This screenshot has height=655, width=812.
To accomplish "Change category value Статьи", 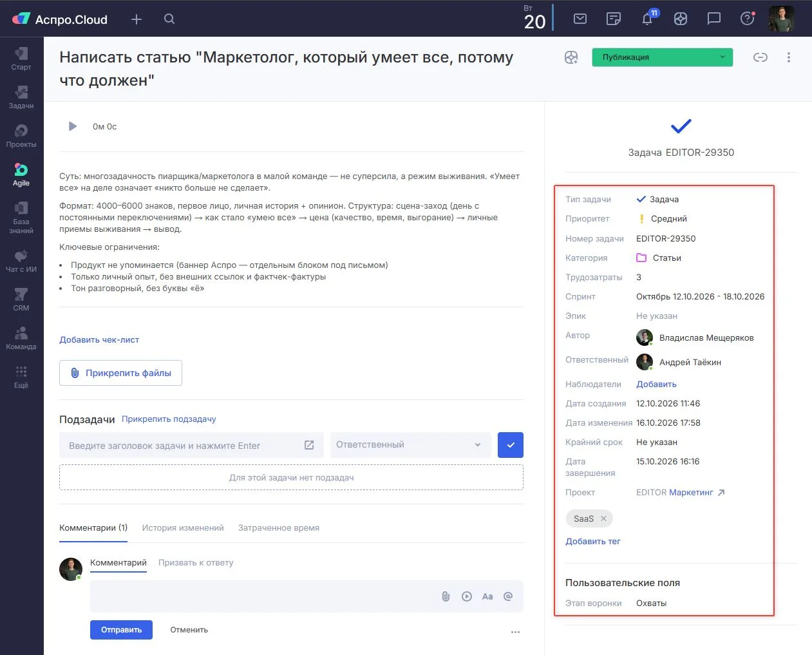I will point(659,258).
